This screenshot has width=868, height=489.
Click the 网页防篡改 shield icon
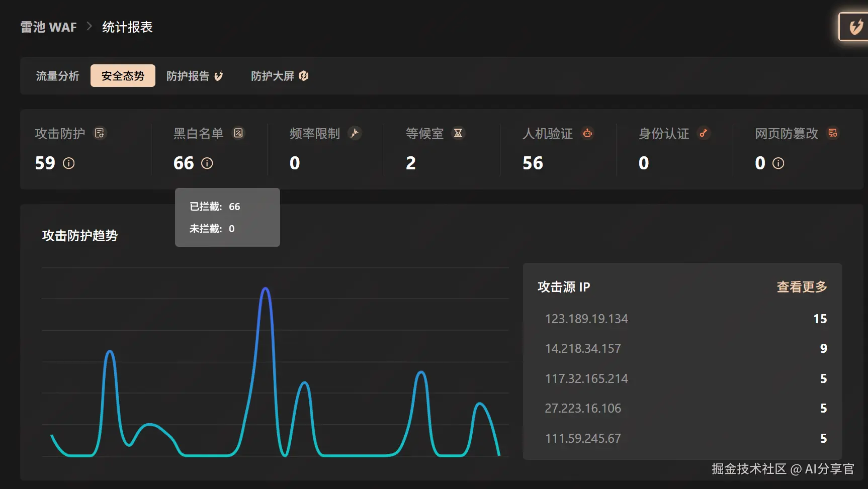click(x=833, y=133)
